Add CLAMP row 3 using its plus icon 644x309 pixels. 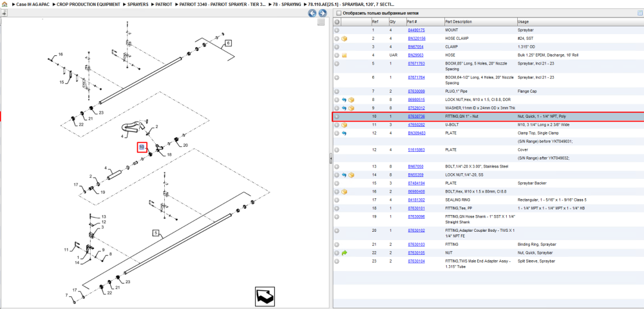click(x=337, y=47)
